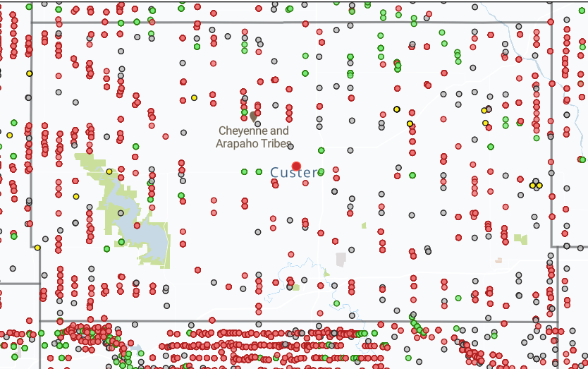
Task: Select the yellow marker at the far left edge
Action: 10,135
